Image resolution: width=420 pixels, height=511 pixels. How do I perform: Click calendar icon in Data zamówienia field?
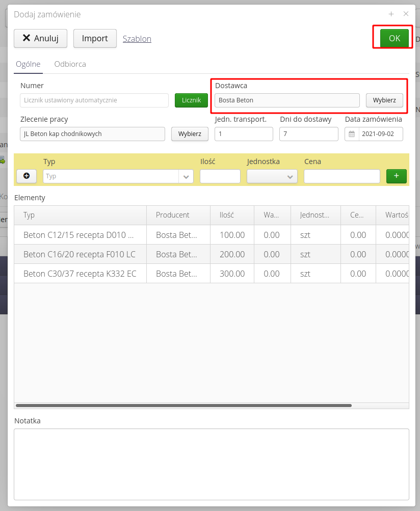point(352,134)
